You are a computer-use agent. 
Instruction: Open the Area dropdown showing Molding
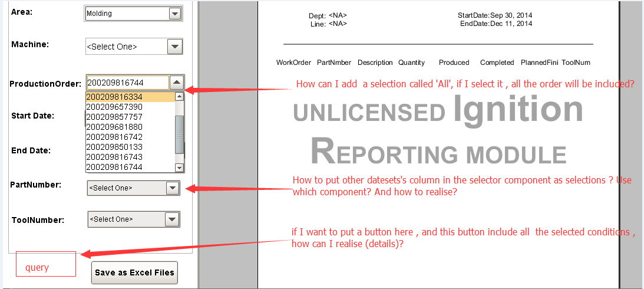(134, 14)
